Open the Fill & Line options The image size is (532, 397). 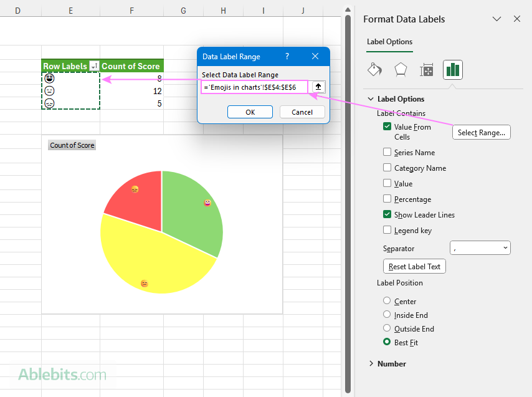pos(374,70)
